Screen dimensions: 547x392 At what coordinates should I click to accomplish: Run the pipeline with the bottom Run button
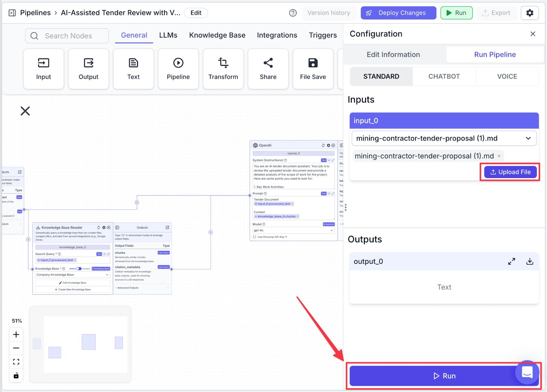click(444, 376)
